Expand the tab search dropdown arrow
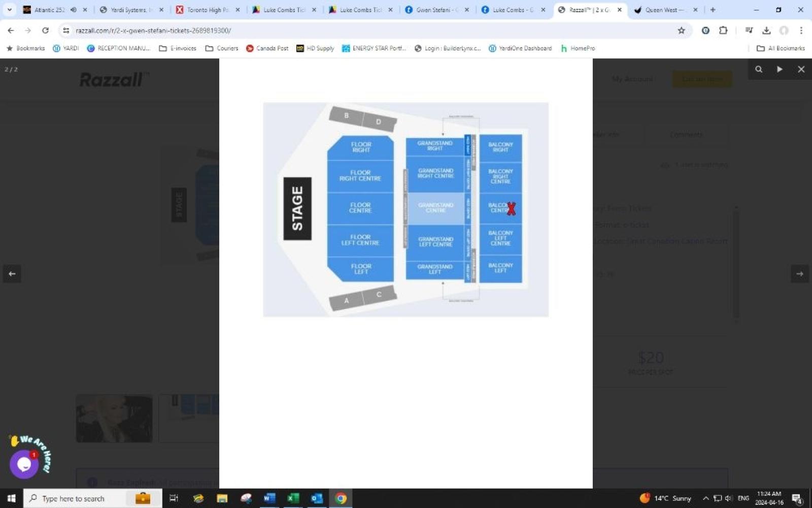This screenshot has height=508, width=812. 9,10
